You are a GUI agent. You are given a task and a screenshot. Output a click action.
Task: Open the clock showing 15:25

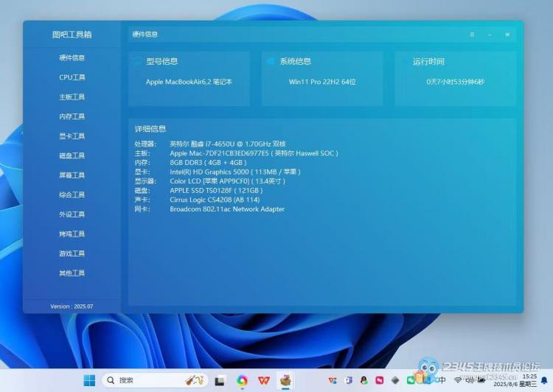515,380
